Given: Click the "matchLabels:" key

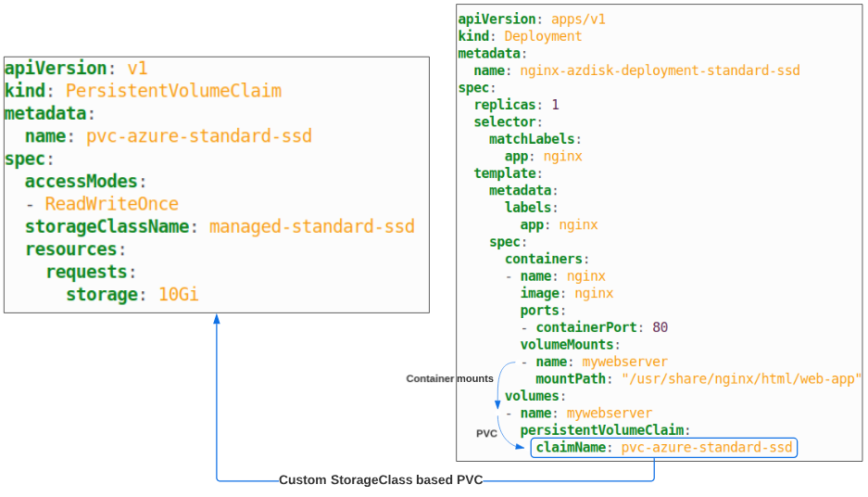Looking at the screenshot, I should click(x=535, y=139).
